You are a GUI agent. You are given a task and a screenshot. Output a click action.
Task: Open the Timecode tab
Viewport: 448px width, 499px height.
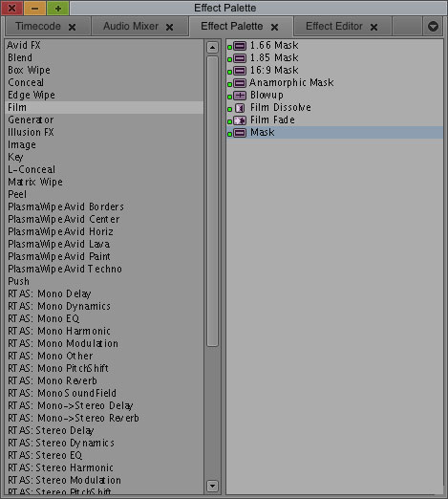(x=38, y=26)
